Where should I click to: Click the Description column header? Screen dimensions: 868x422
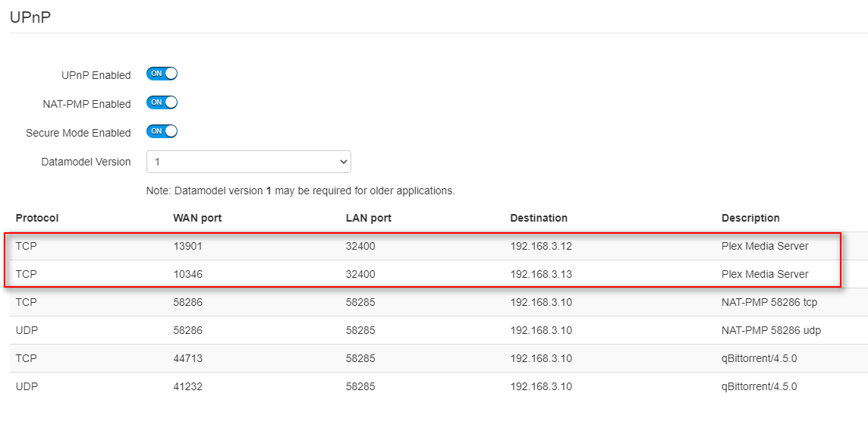click(750, 218)
